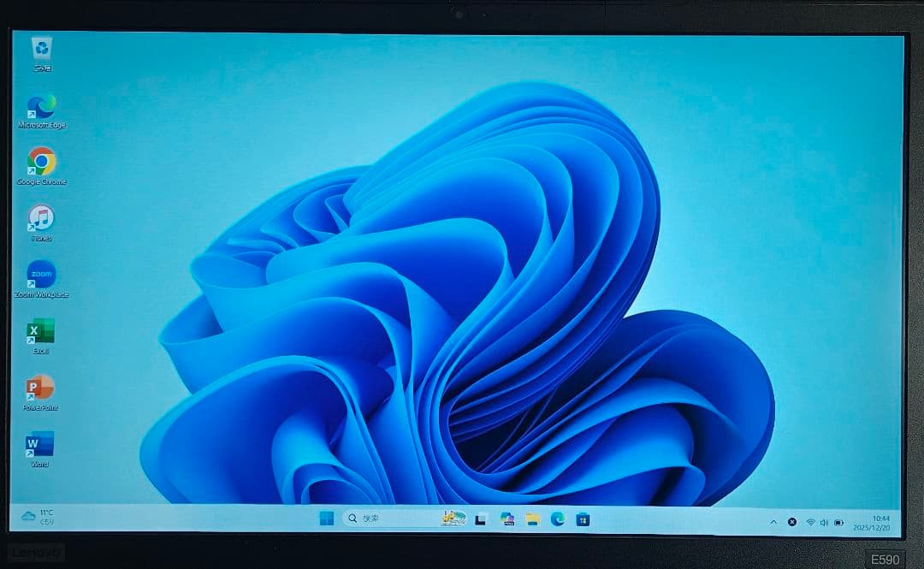Select the Word desktop shortcut
Screen dimensions: 924x569
point(40,445)
